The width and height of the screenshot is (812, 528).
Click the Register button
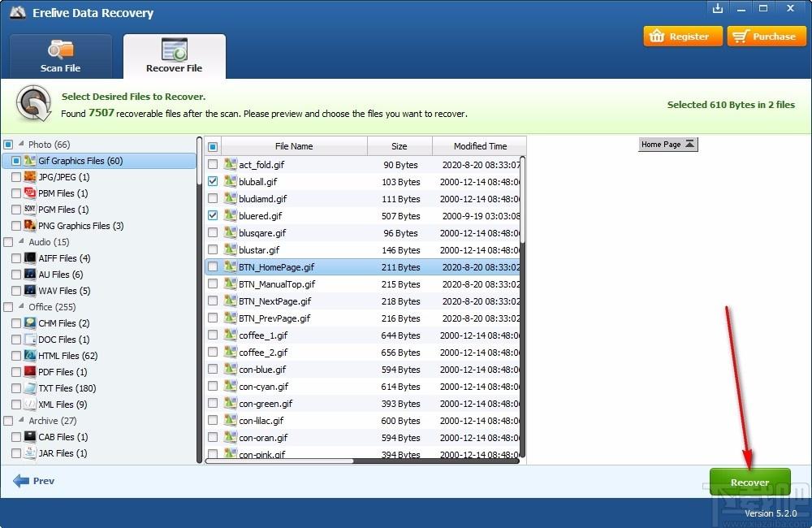pos(683,37)
